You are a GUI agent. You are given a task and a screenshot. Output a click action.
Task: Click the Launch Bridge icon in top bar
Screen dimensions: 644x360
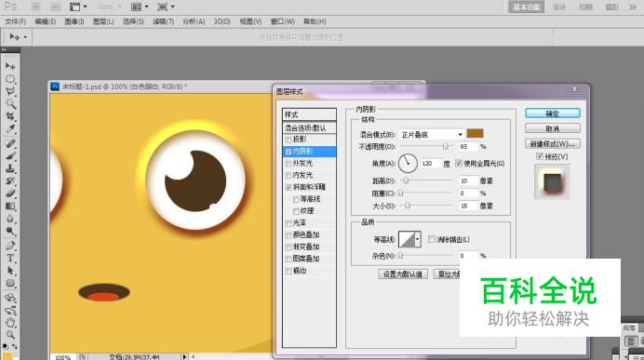click(x=35, y=7)
